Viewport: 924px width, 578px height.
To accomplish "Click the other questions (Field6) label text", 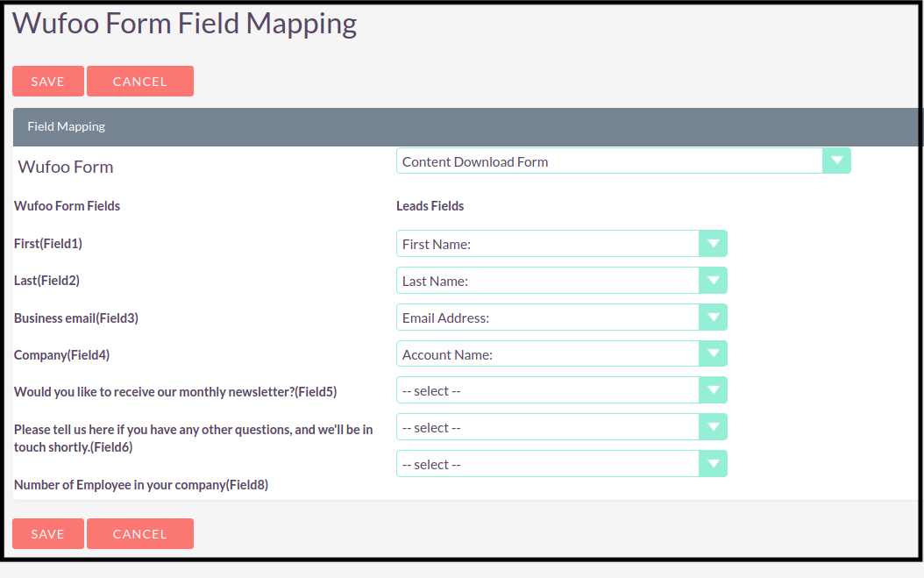I will [193, 439].
